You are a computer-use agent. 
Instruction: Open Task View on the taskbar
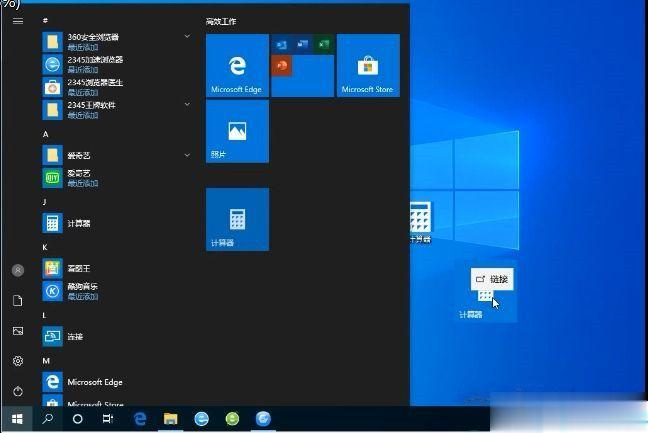(107, 419)
